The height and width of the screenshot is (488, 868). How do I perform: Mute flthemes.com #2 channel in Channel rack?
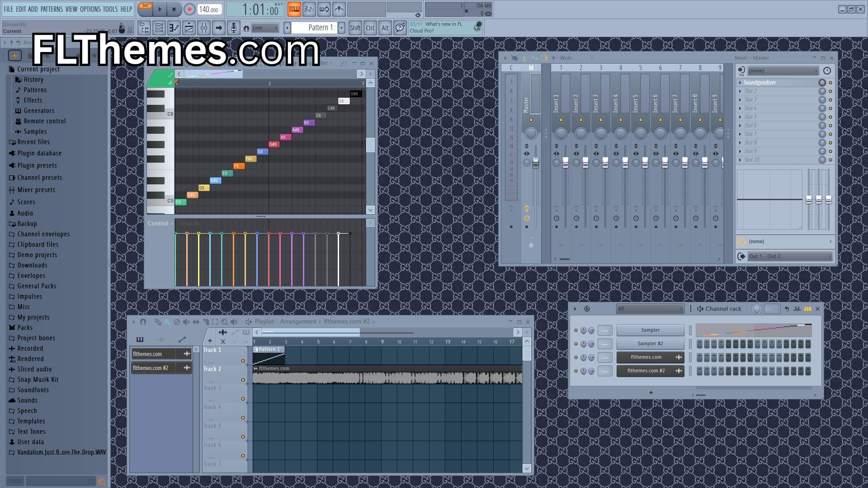click(576, 371)
